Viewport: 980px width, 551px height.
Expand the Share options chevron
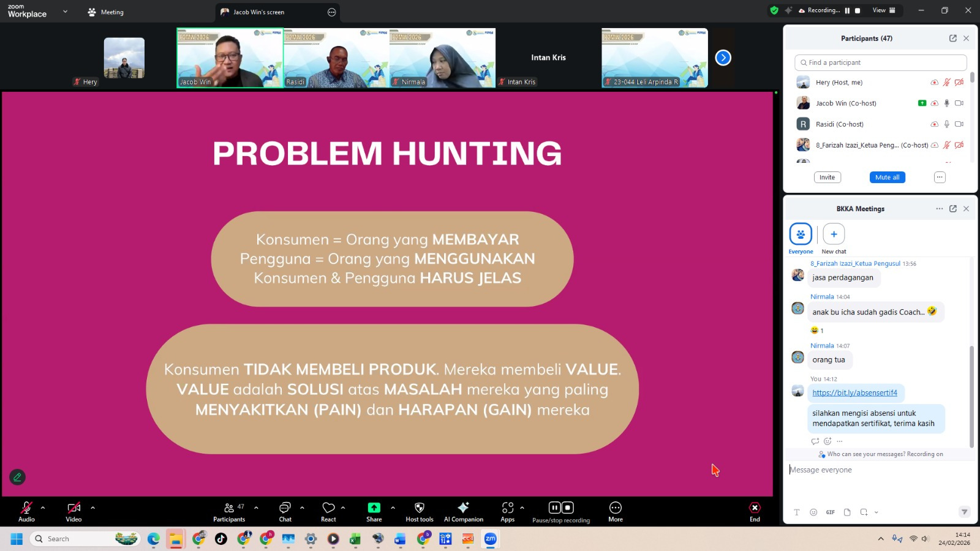(393, 508)
